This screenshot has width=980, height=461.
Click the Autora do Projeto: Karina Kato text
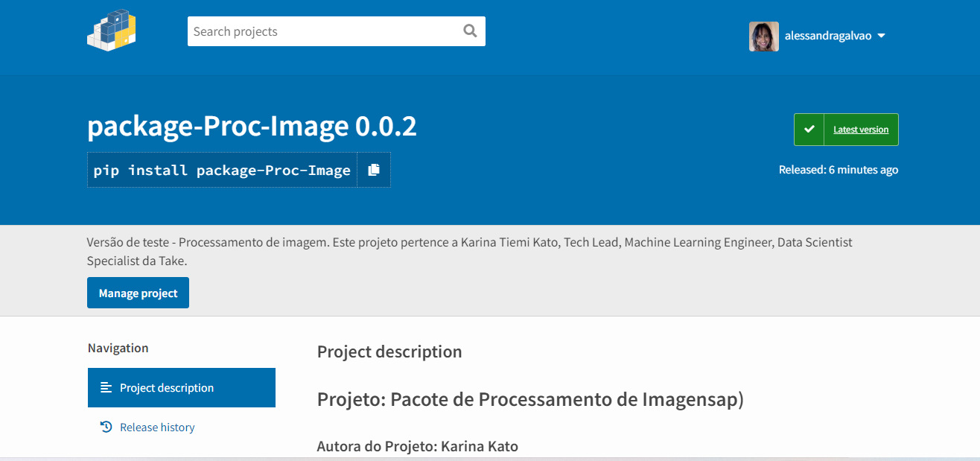(x=417, y=445)
